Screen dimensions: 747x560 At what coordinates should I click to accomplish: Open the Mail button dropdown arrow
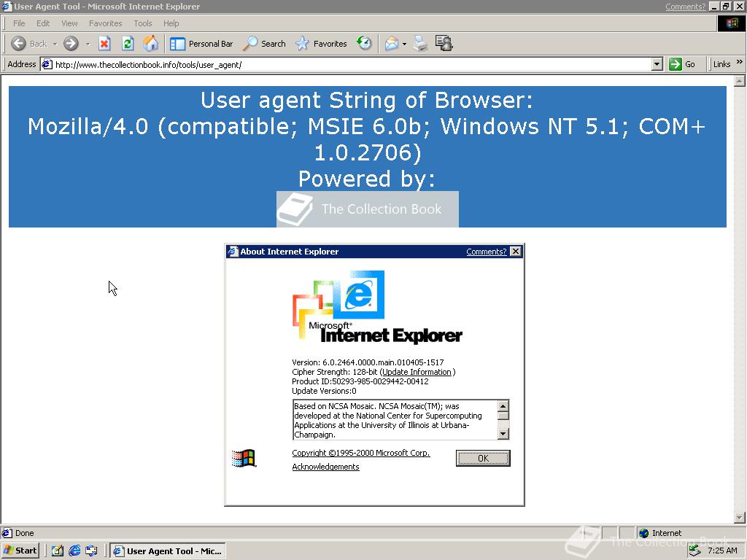pos(404,44)
